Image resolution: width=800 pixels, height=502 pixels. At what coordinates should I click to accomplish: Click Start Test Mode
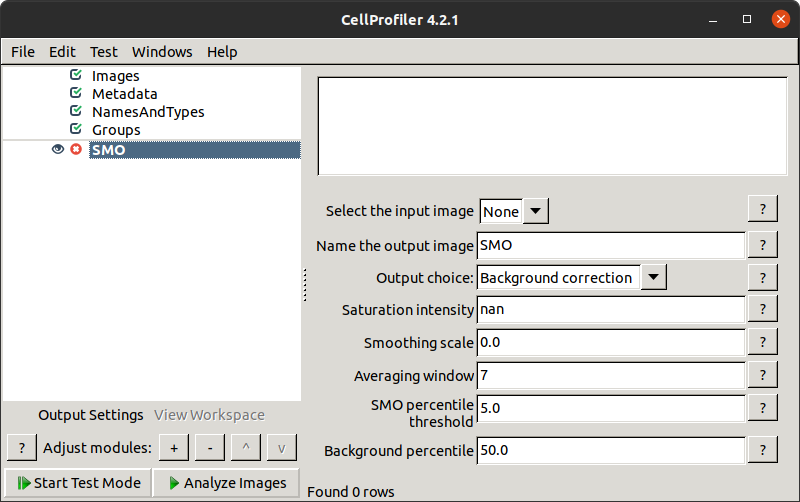pyautogui.click(x=79, y=483)
